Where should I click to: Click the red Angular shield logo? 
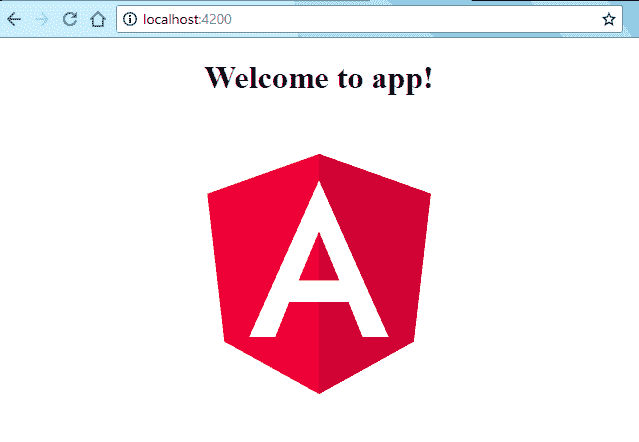[319, 274]
